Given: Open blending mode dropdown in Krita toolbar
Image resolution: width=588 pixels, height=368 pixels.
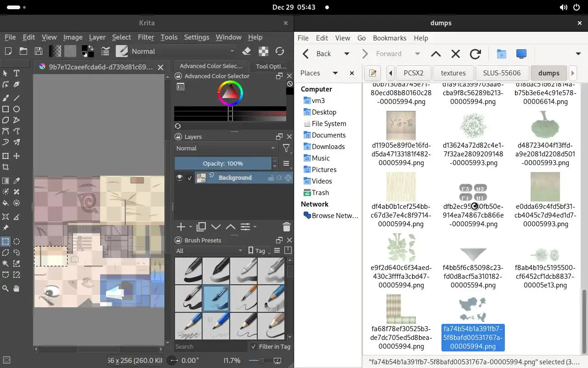Looking at the screenshot, I should pyautogui.click(x=183, y=52).
